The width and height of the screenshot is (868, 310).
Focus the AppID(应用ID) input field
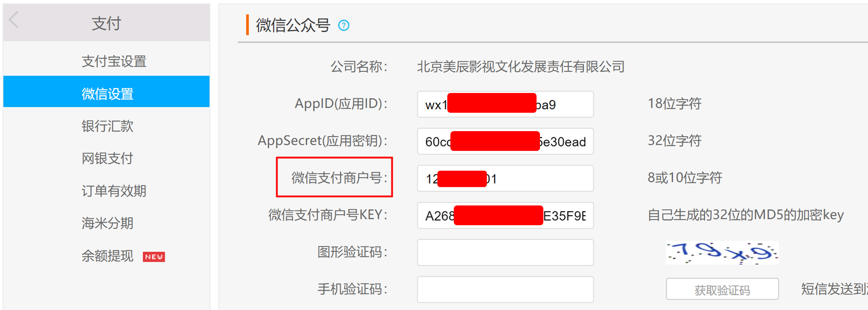pos(505,104)
